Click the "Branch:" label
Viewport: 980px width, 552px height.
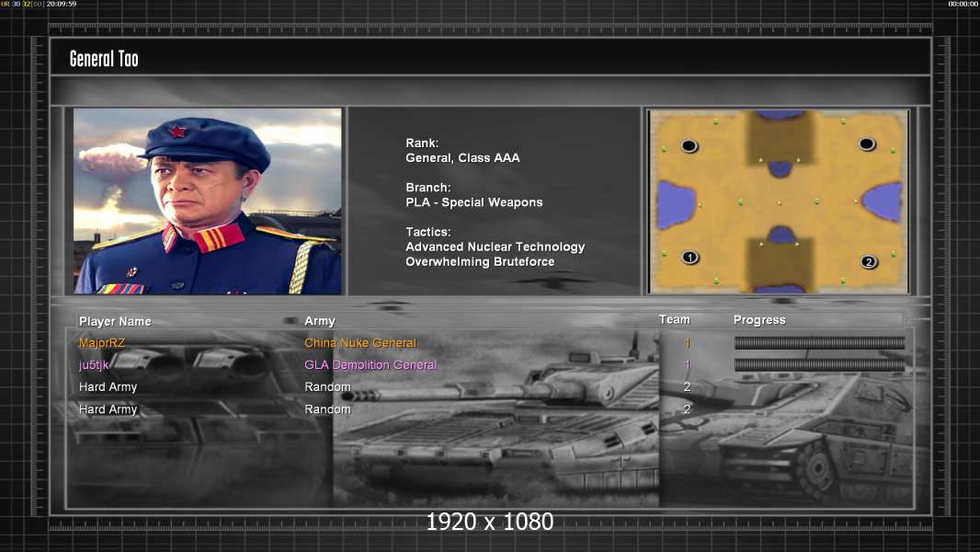[x=428, y=187]
